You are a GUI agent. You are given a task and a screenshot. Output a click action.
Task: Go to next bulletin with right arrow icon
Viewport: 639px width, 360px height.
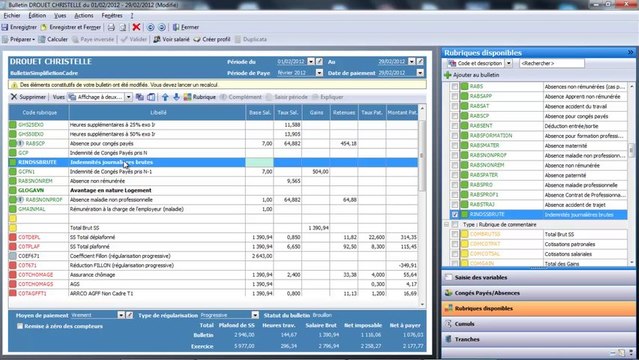pyautogui.click(x=162, y=27)
